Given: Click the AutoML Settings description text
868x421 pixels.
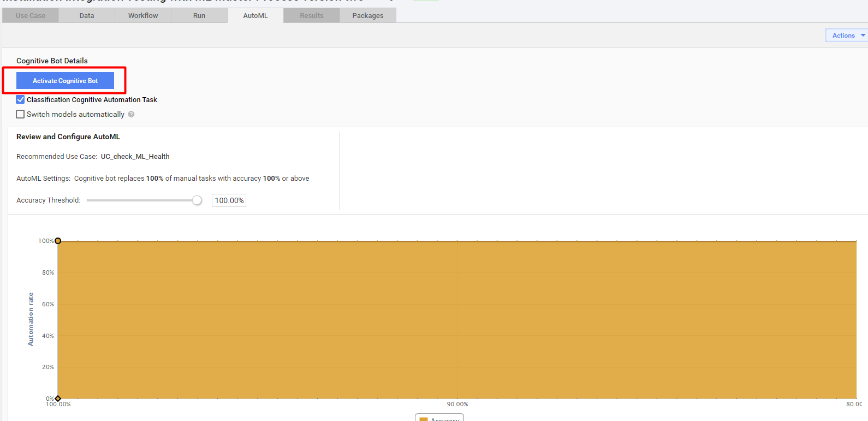Looking at the screenshot, I should pyautogui.click(x=192, y=179).
